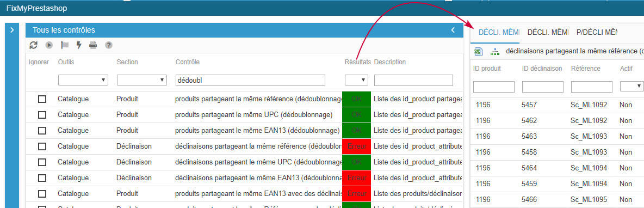Image resolution: width=644 pixels, height=208 pixels.
Task: Export results to Excel
Action: click(478, 52)
